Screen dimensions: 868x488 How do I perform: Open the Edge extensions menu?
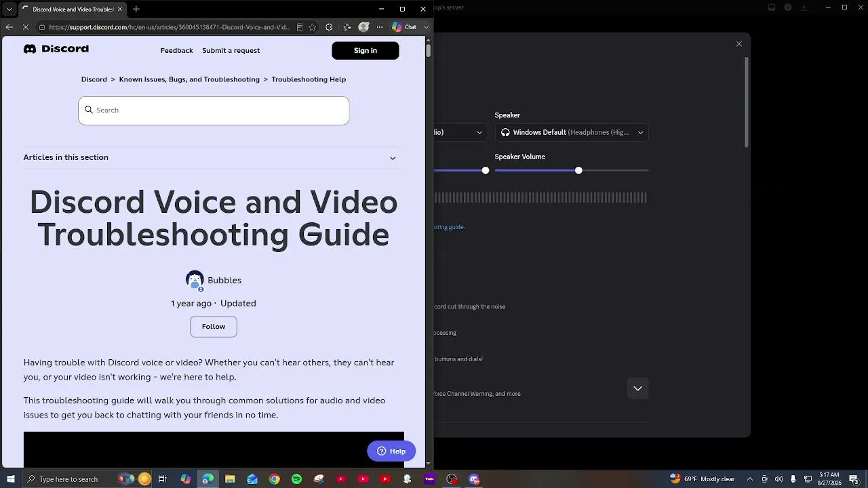click(329, 27)
